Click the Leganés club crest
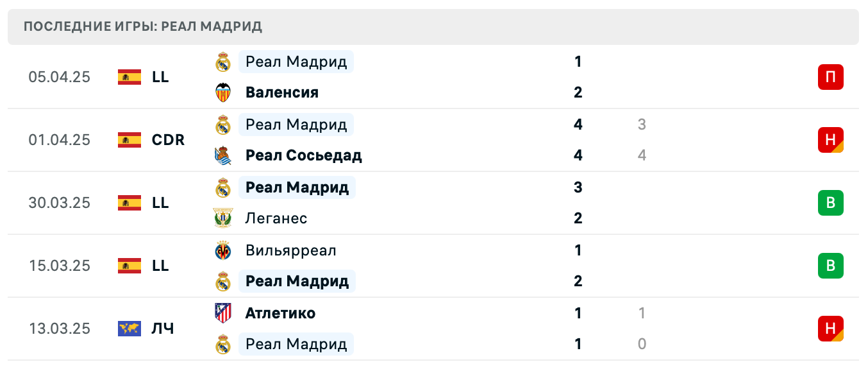 222,218
